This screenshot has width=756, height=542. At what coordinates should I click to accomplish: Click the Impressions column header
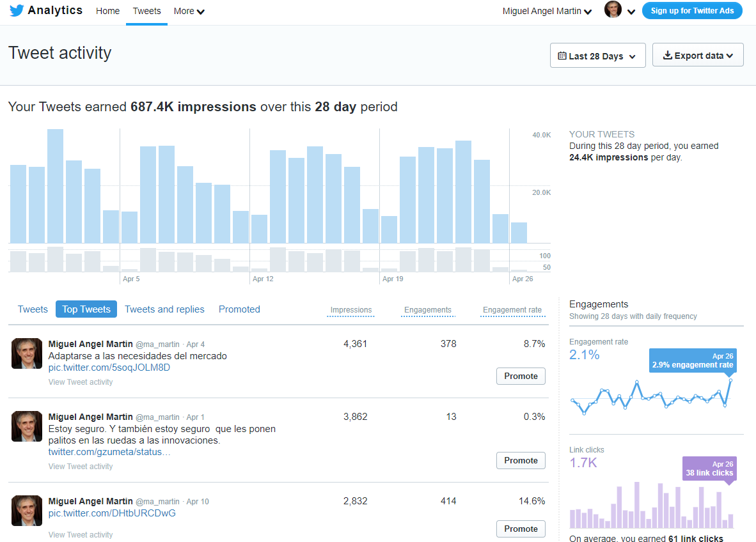(351, 310)
